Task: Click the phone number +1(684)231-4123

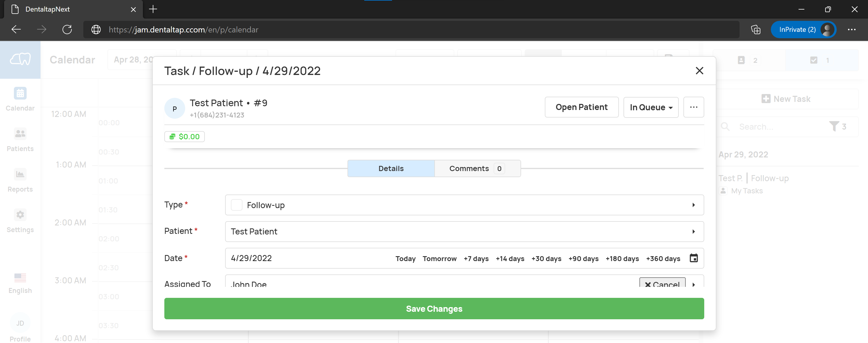Action: click(217, 115)
